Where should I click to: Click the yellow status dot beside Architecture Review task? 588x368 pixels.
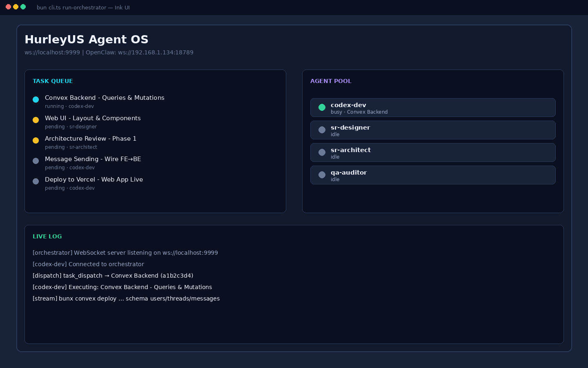pyautogui.click(x=36, y=140)
